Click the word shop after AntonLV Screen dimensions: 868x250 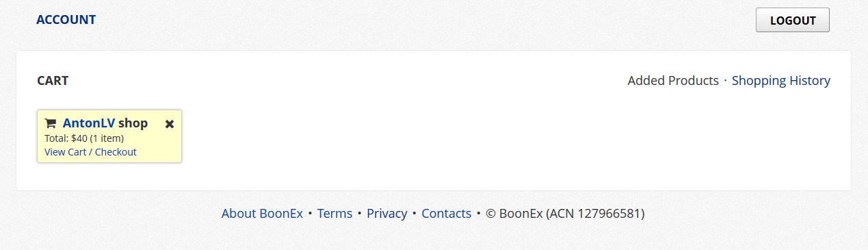coord(133,123)
